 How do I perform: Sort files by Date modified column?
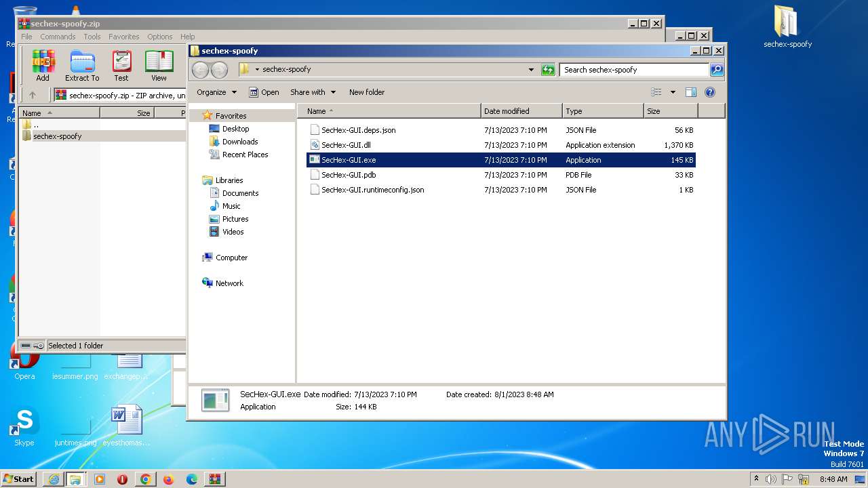(521, 111)
